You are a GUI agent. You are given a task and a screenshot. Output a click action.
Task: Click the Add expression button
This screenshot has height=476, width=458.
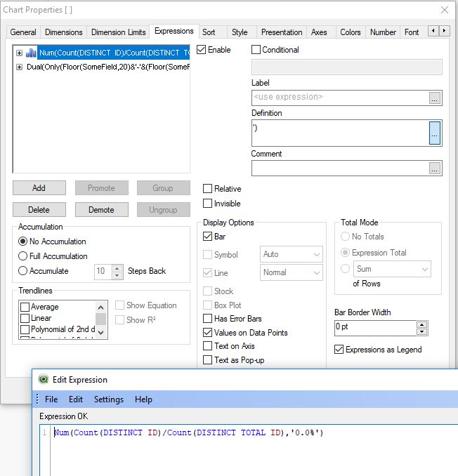point(39,188)
